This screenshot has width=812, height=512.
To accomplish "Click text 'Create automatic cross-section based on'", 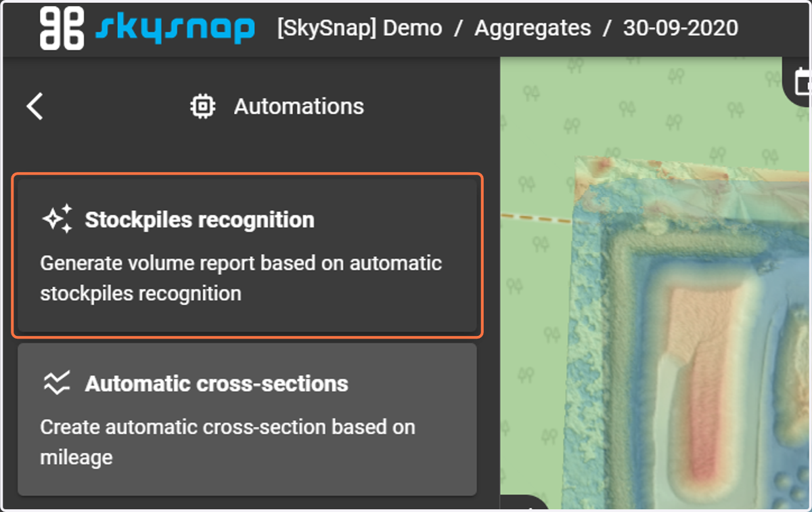I will coord(227,427).
